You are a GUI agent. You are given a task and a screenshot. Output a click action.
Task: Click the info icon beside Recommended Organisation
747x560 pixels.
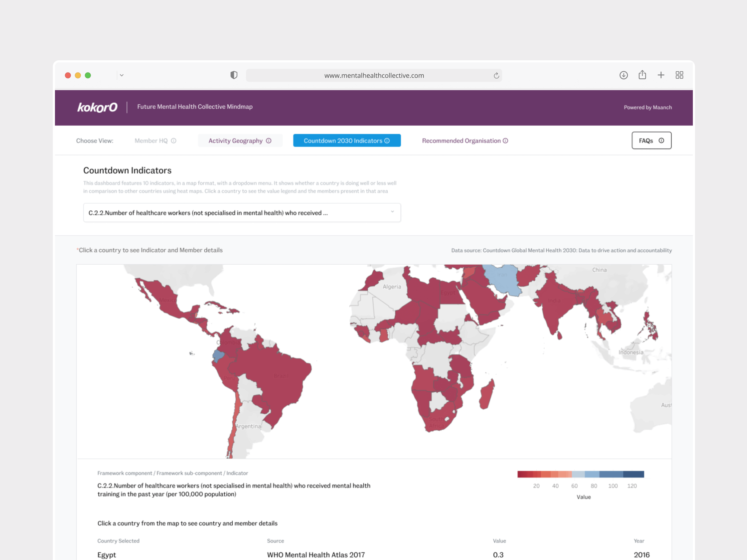coord(505,141)
